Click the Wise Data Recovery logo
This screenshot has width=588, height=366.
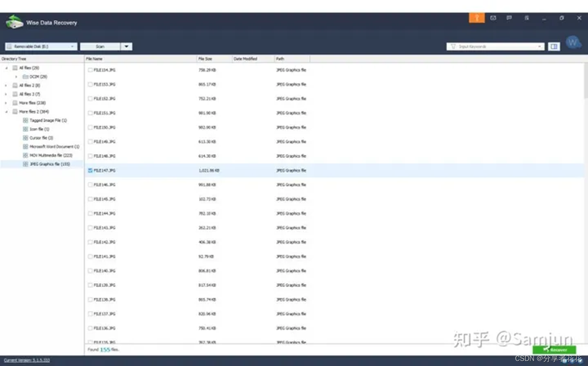[15, 22]
